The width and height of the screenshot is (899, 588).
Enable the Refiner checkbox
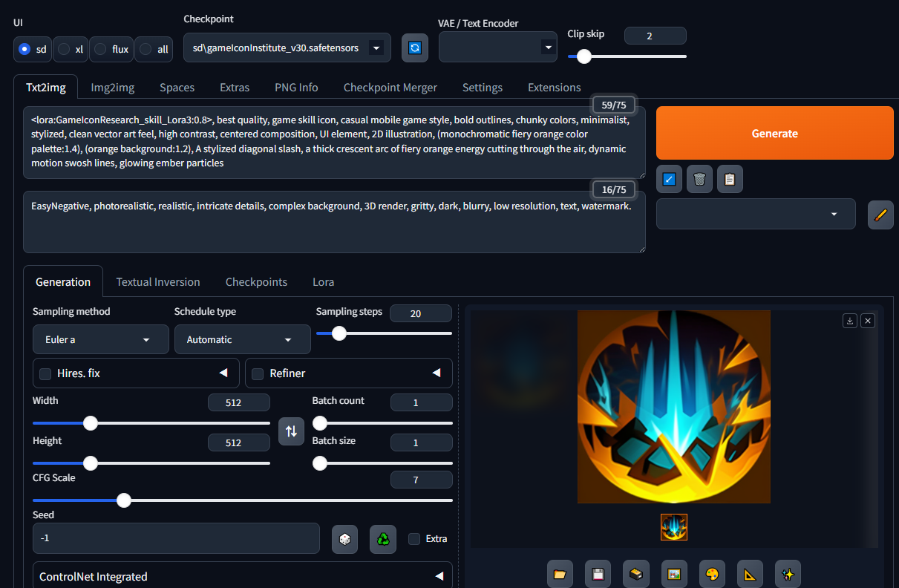[258, 373]
